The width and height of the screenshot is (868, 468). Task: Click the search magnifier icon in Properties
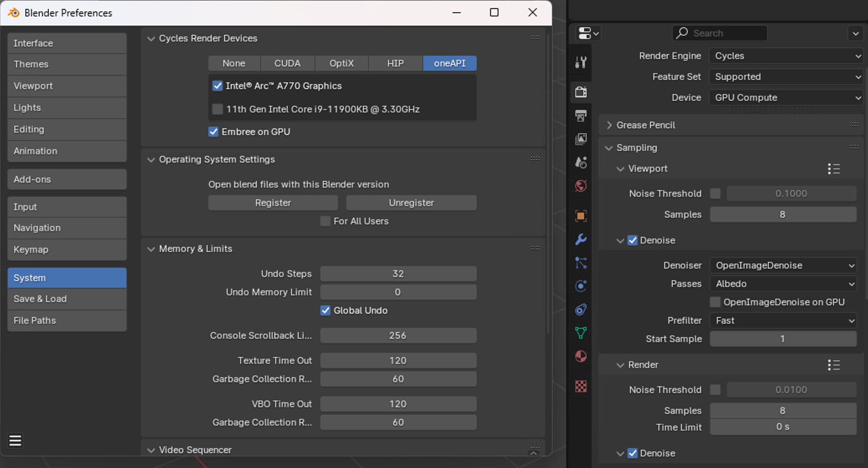682,33
